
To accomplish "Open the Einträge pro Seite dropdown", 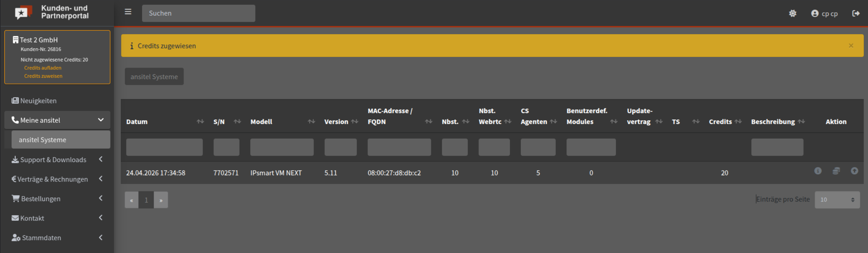I will point(837,200).
